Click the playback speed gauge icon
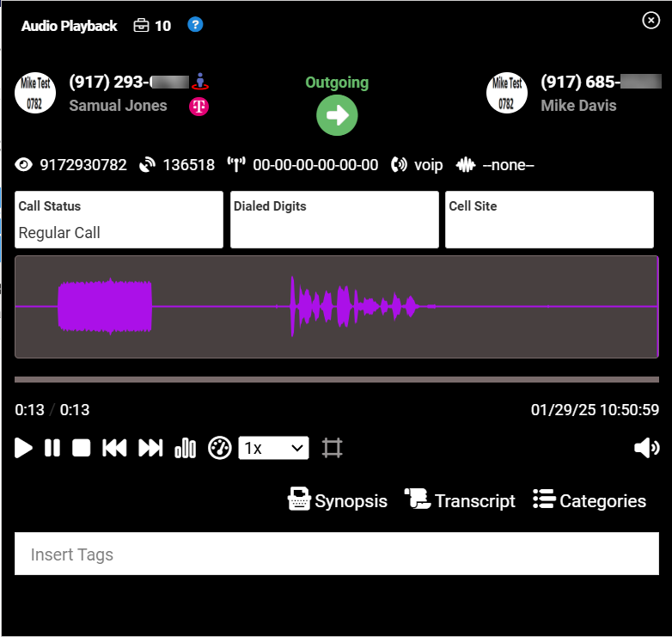 click(220, 448)
